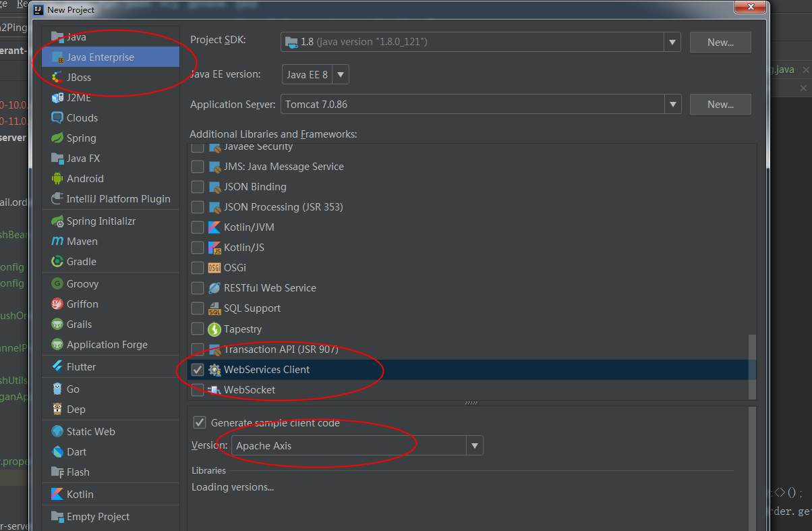Check the Kotlin/JS framework box
This screenshot has height=531, width=812.
click(x=198, y=248)
